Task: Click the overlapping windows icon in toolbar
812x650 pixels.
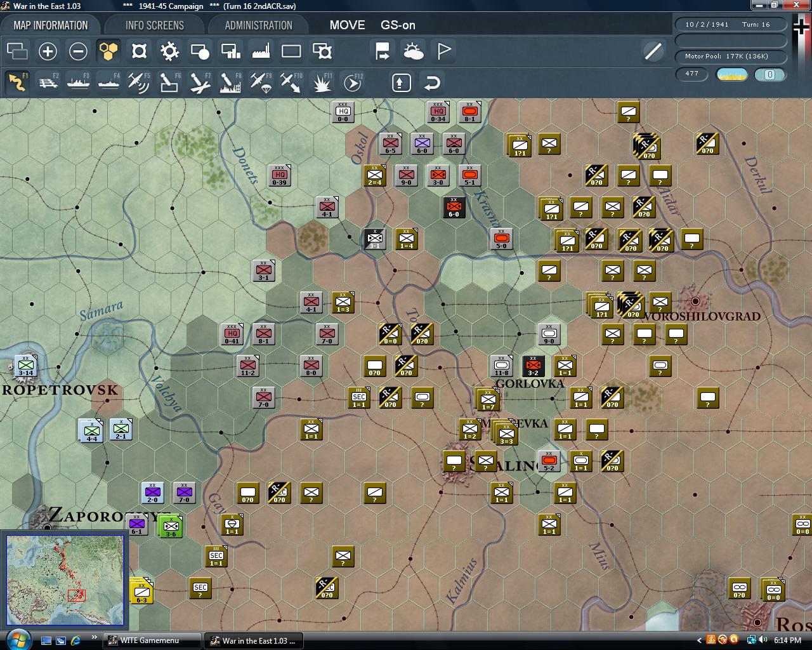Action: tap(17, 51)
